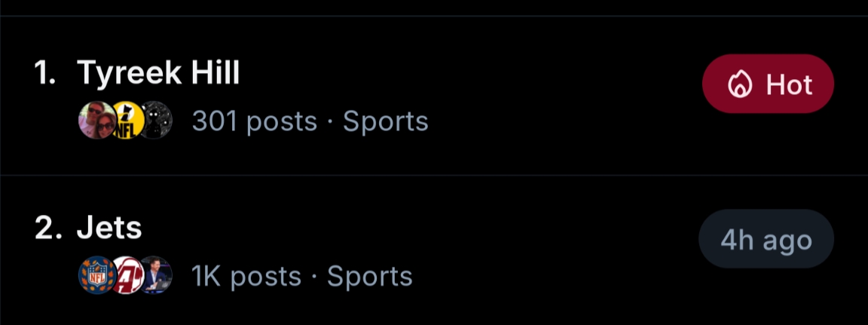Click the rank number 2 label

tap(47, 228)
